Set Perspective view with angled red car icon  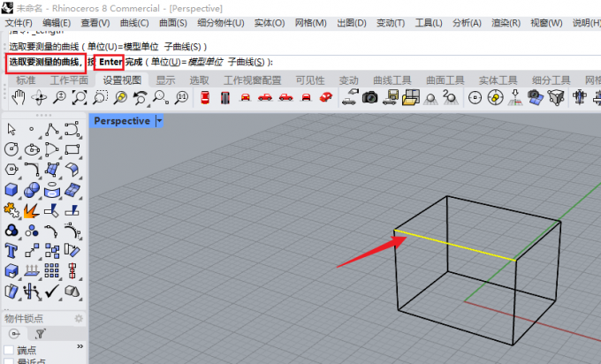point(326,97)
